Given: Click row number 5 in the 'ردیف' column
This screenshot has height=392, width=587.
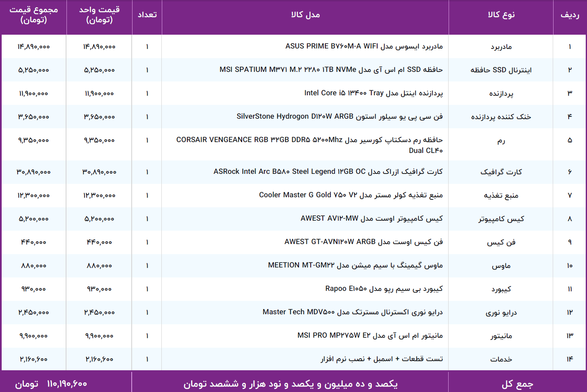Looking at the screenshot, I should (570, 140).
